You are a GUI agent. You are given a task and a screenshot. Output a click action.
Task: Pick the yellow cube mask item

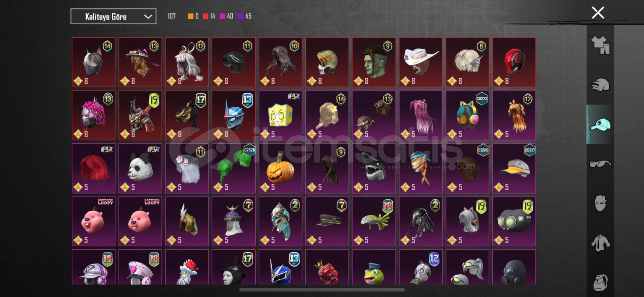[280, 115]
